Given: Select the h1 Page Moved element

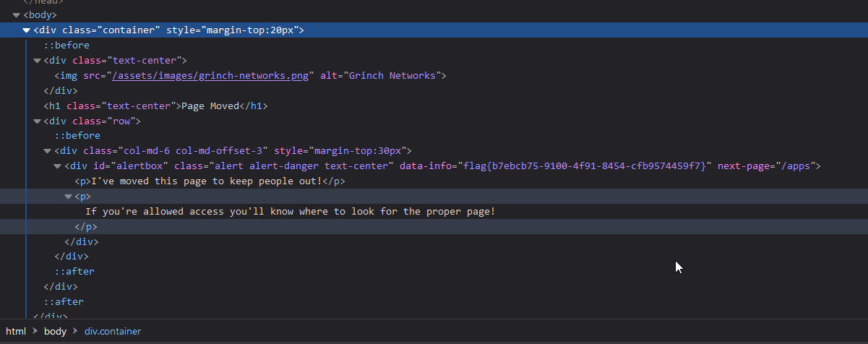Looking at the screenshot, I should click(x=155, y=106).
